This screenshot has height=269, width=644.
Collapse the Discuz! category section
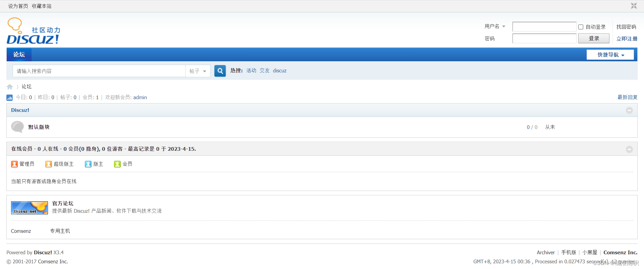(x=629, y=110)
